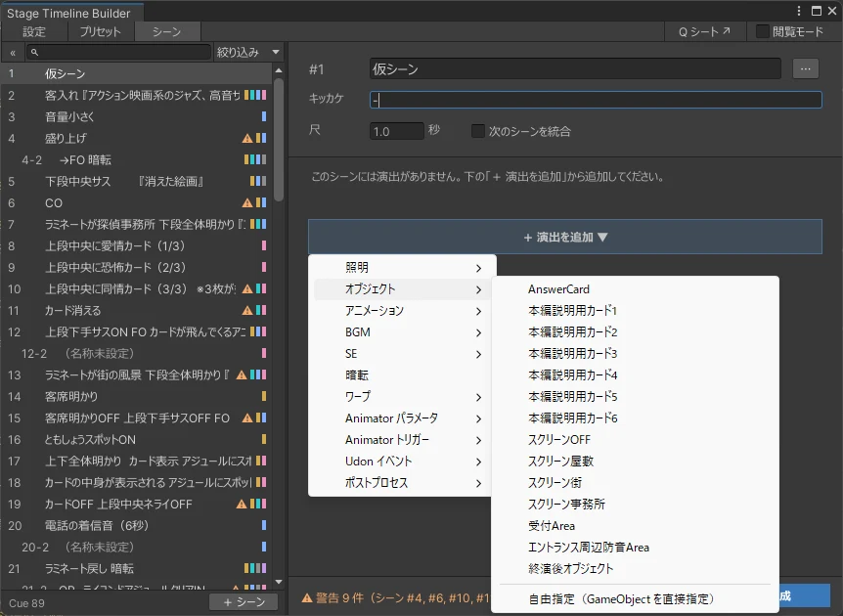
Task: Click warning triangle on row 11 カード消える
Action: pyautogui.click(x=247, y=310)
